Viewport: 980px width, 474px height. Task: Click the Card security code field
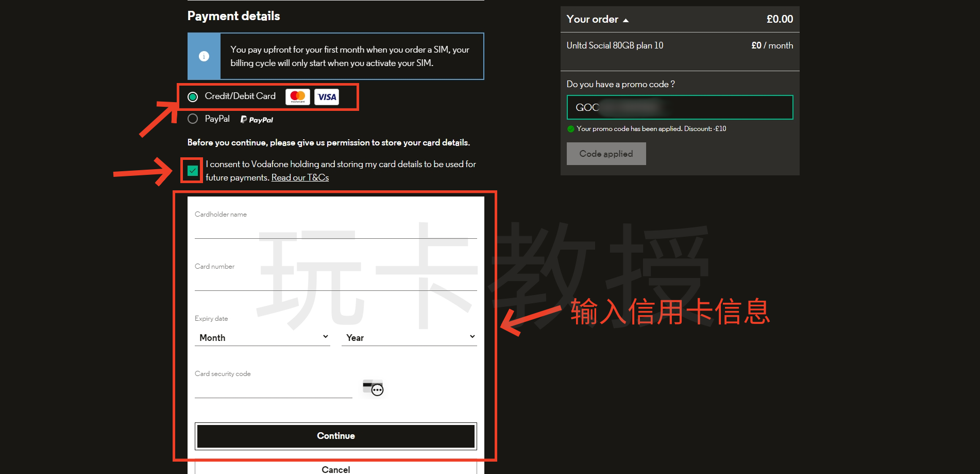tap(273, 388)
